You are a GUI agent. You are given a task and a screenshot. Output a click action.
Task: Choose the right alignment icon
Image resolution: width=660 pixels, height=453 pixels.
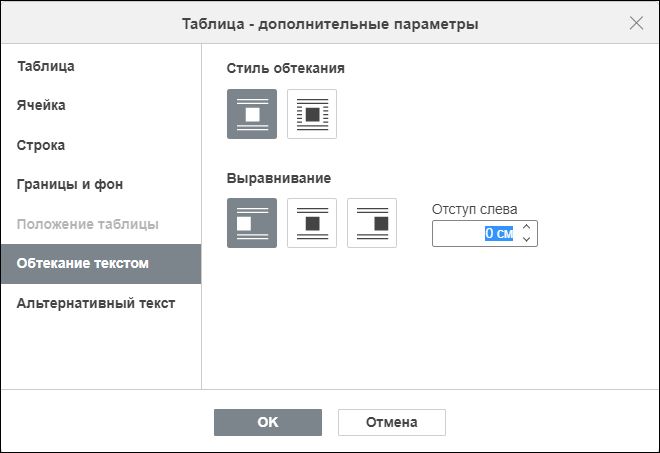pyautogui.click(x=372, y=223)
